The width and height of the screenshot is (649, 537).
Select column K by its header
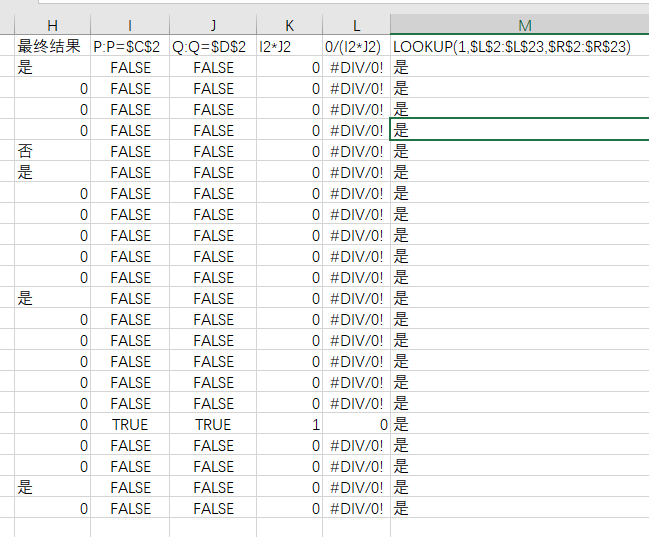coord(289,25)
